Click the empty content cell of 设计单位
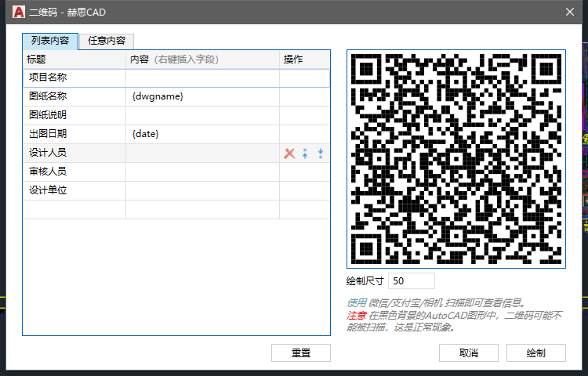Screen dimensions: 588x376 pyautogui.click(x=202, y=190)
